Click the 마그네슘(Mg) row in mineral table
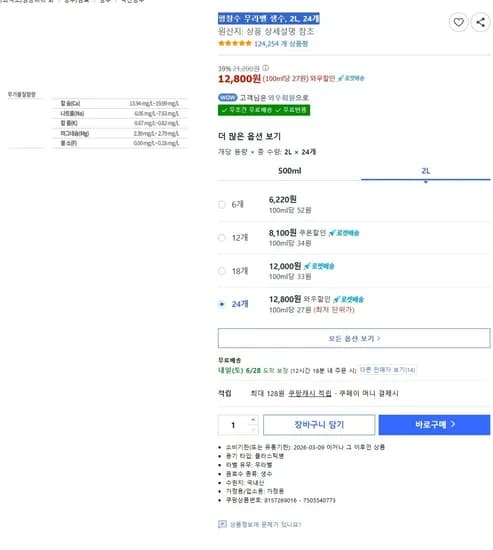 tap(120, 133)
